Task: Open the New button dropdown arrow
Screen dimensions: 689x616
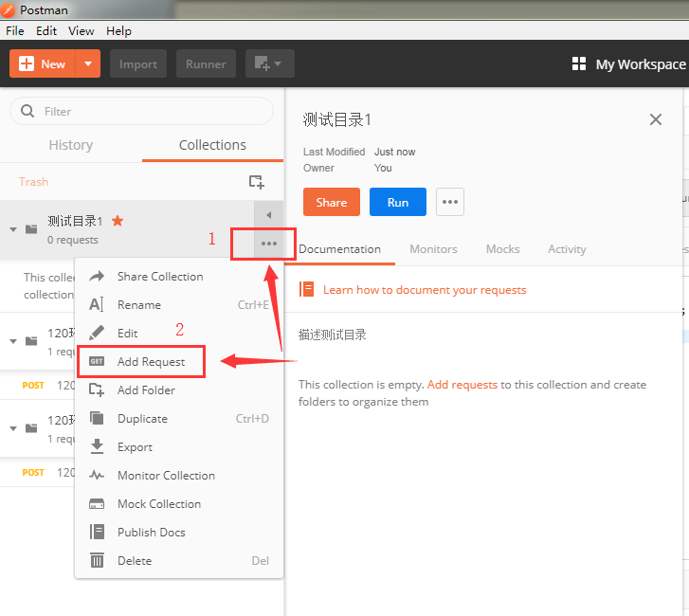Action: pyautogui.click(x=88, y=63)
